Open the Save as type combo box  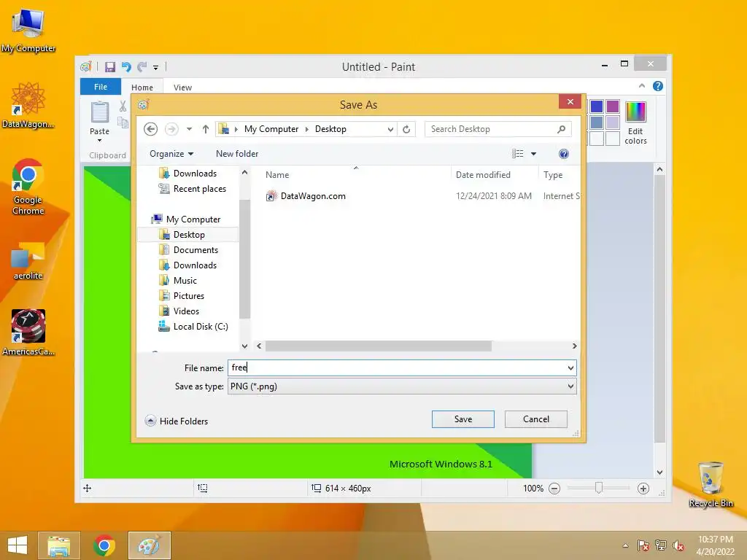click(402, 386)
